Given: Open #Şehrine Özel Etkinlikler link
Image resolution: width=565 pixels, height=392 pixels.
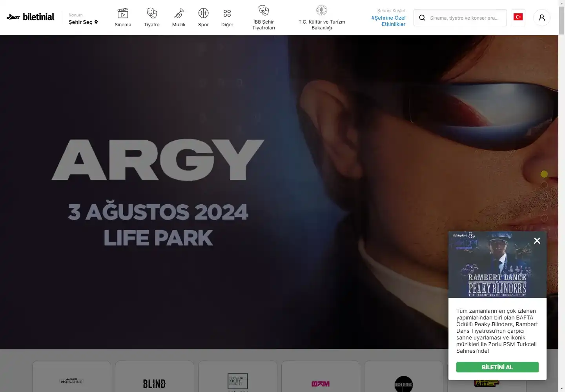Looking at the screenshot, I should (388, 21).
